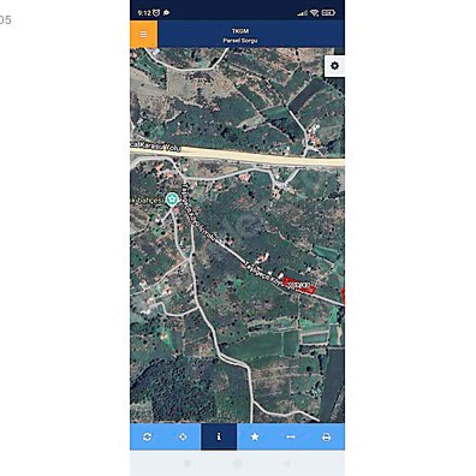This screenshot has width=476, height=476.
Task: Select the info (i) tool
Action: 219,436
